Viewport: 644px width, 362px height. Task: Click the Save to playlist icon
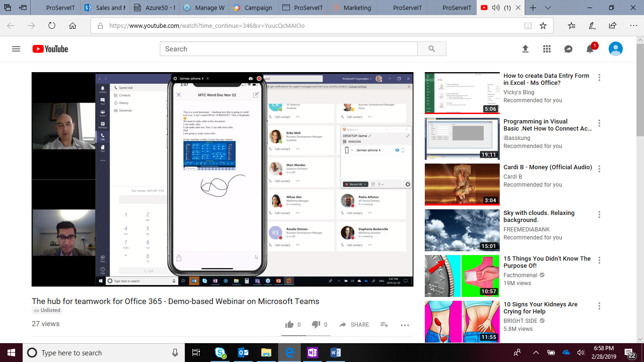384,324
